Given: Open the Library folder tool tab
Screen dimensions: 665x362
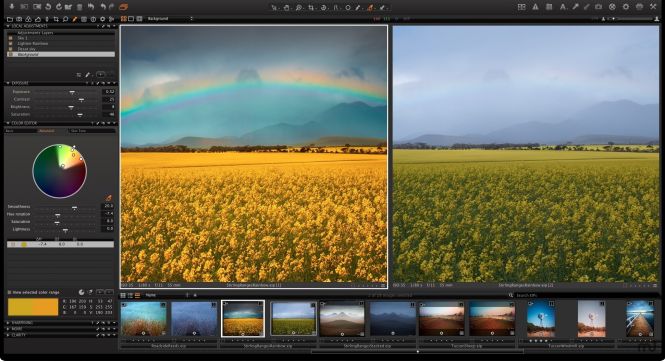Looking at the screenshot, I should tap(10, 19).
